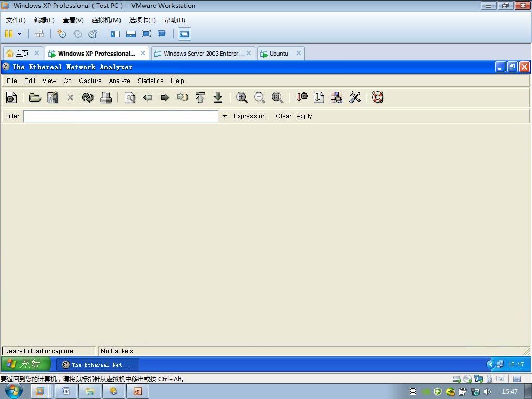The width and height of the screenshot is (532, 399).
Task: Open host taskbar file explorer icon
Action: 89,391
